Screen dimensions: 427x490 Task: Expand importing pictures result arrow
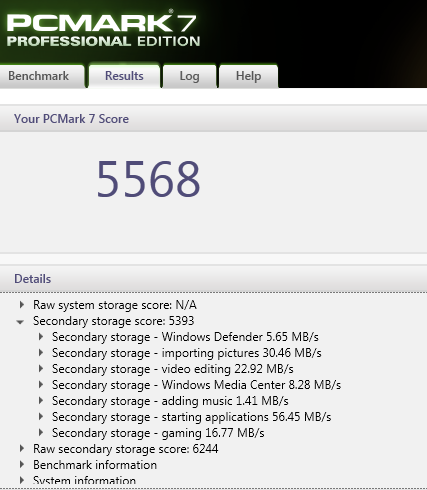tap(41, 353)
